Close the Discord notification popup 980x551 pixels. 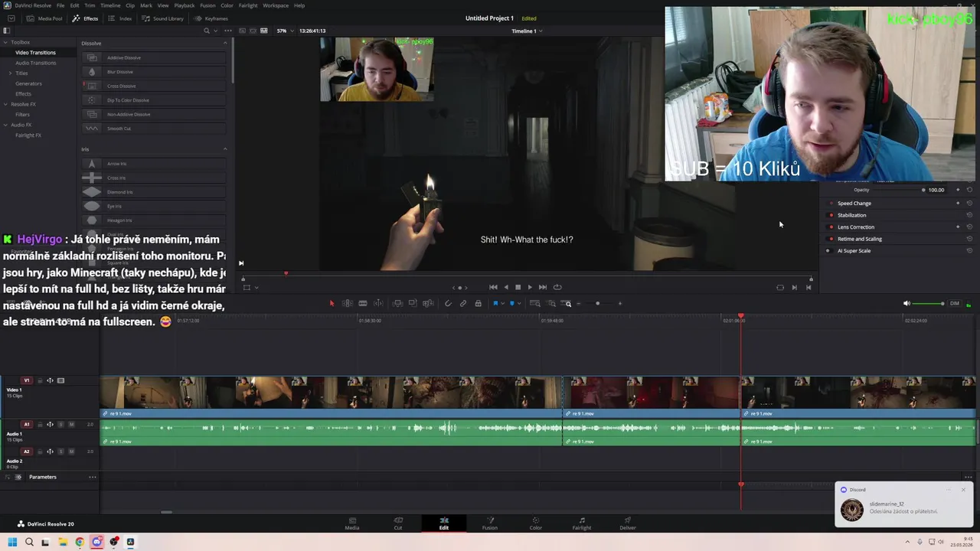[963, 490]
